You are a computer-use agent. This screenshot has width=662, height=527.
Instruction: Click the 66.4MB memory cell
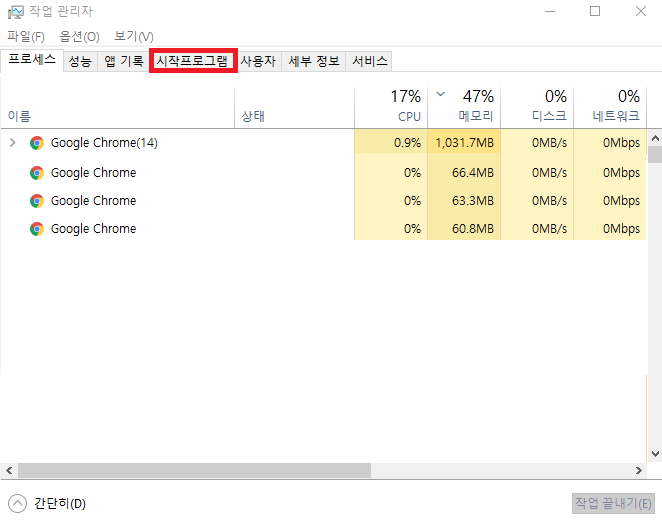[x=464, y=173]
